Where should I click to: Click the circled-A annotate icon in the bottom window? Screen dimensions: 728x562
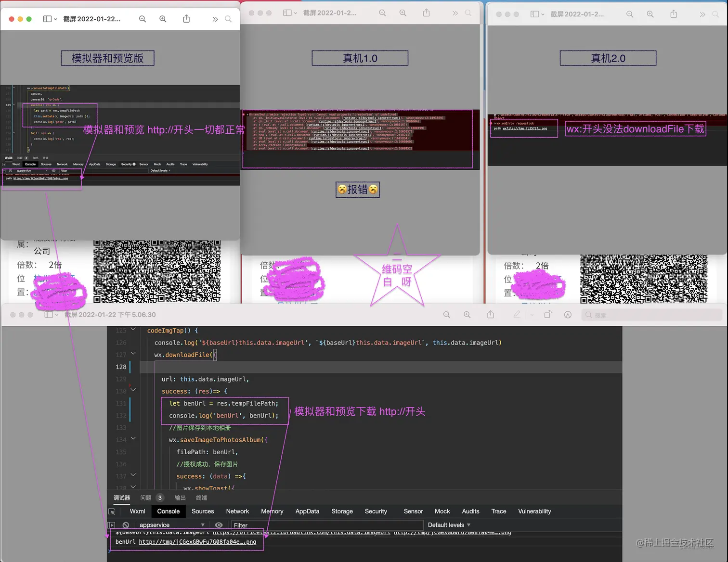click(x=568, y=315)
